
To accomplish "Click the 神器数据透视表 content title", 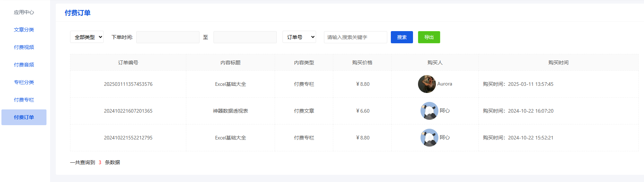I will (230, 111).
